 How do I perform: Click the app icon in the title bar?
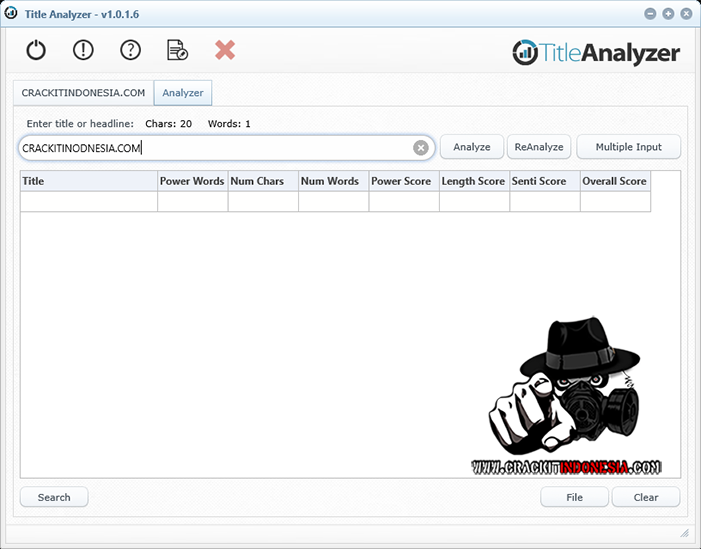pos(11,13)
